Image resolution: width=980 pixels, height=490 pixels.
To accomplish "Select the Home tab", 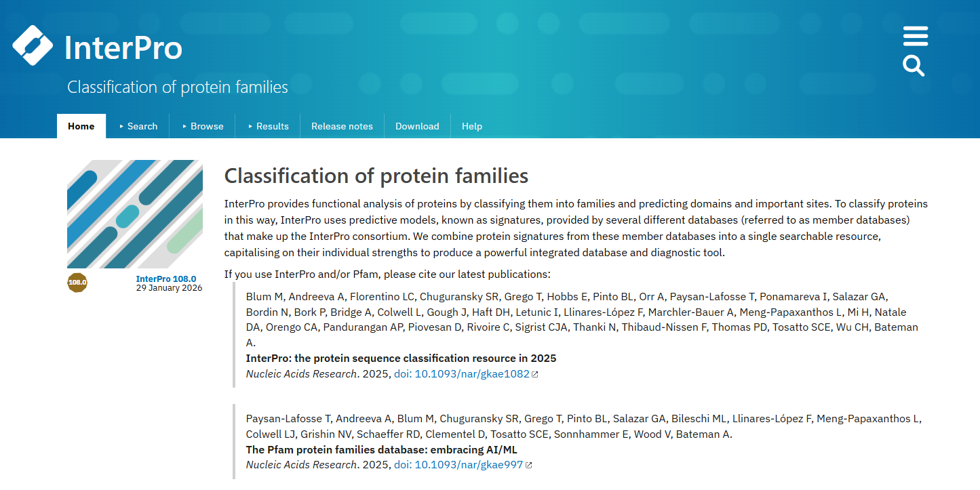I will (81, 126).
